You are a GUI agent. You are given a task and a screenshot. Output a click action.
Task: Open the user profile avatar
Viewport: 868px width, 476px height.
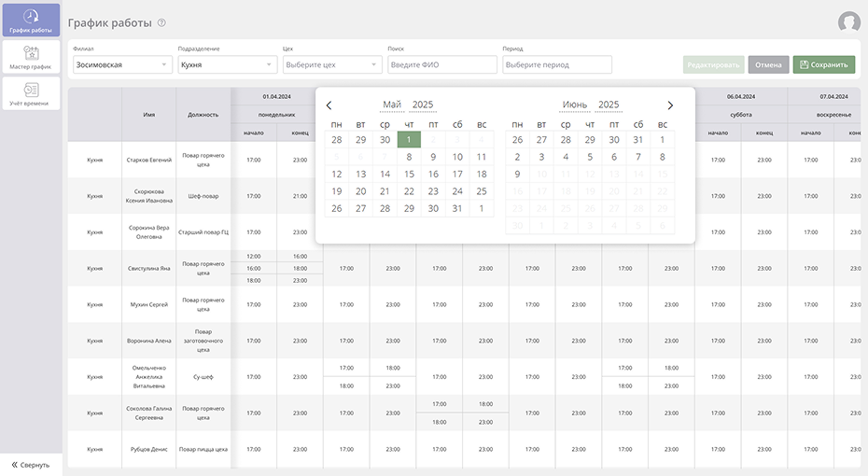pos(848,22)
